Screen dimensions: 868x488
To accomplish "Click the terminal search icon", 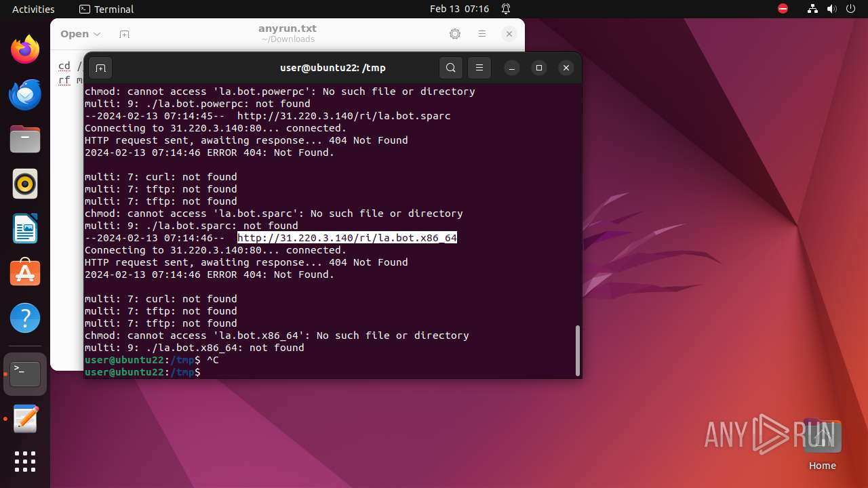I will coord(451,68).
